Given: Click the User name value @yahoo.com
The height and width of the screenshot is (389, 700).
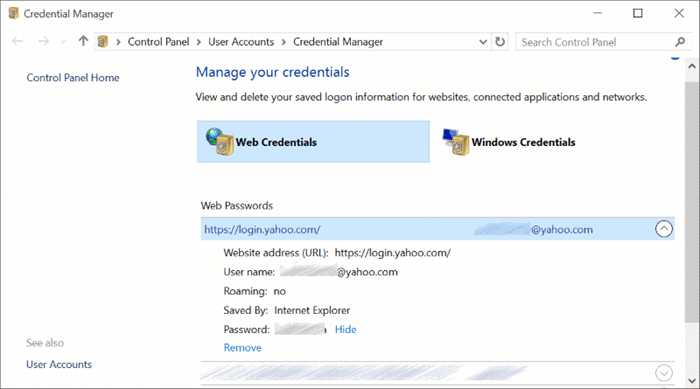Looking at the screenshot, I should pyautogui.click(x=339, y=272).
